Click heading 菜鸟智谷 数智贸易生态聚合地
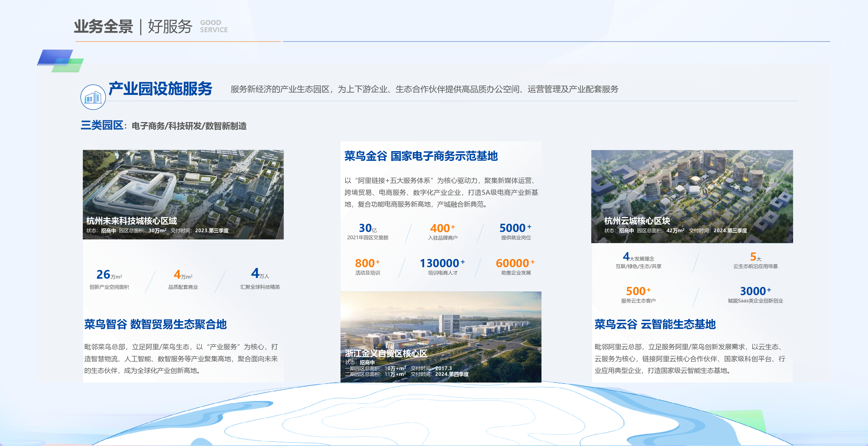Screen dimensions: 868x446 pyautogui.click(x=155, y=324)
